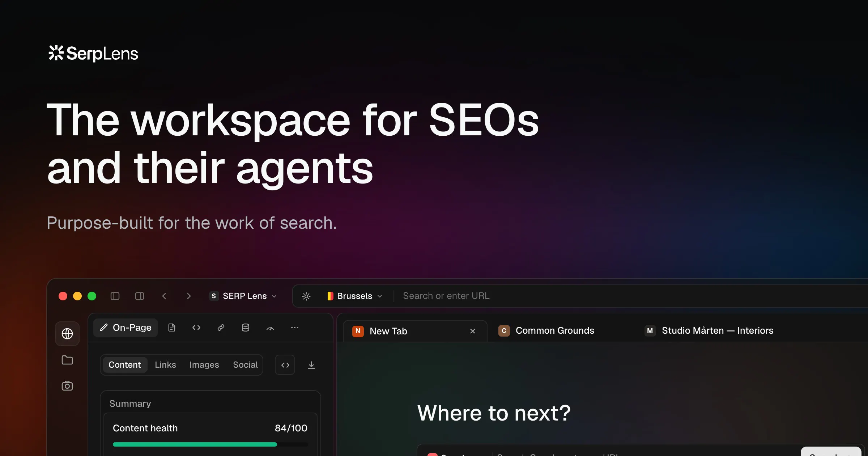Toggle the left sidebar panel icon
The height and width of the screenshot is (456, 868).
pyautogui.click(x=115, y=296)
